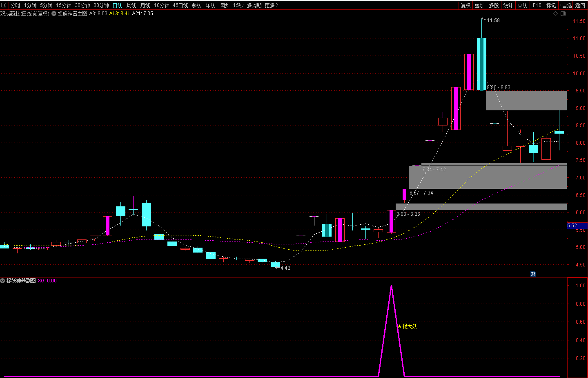This screenshot has width=588, height=378.
Task: Select the 60分钟 period tab
Action: pyautogui.click(x=101, y=5)
